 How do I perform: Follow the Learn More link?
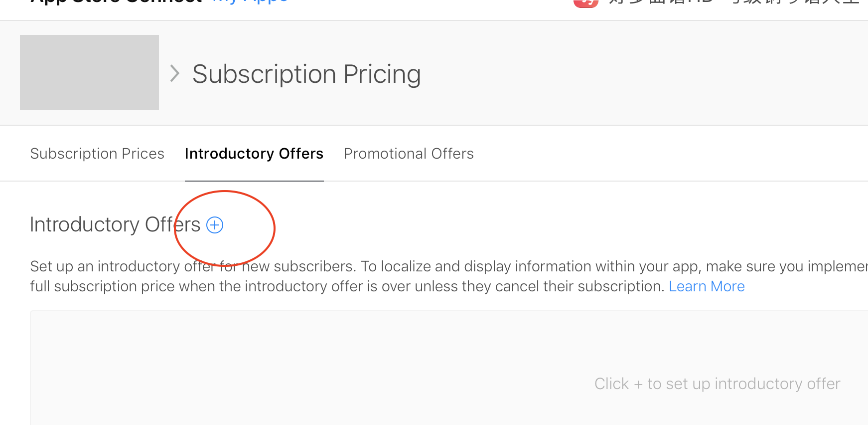pyautogui.click(x=707, y=286)
